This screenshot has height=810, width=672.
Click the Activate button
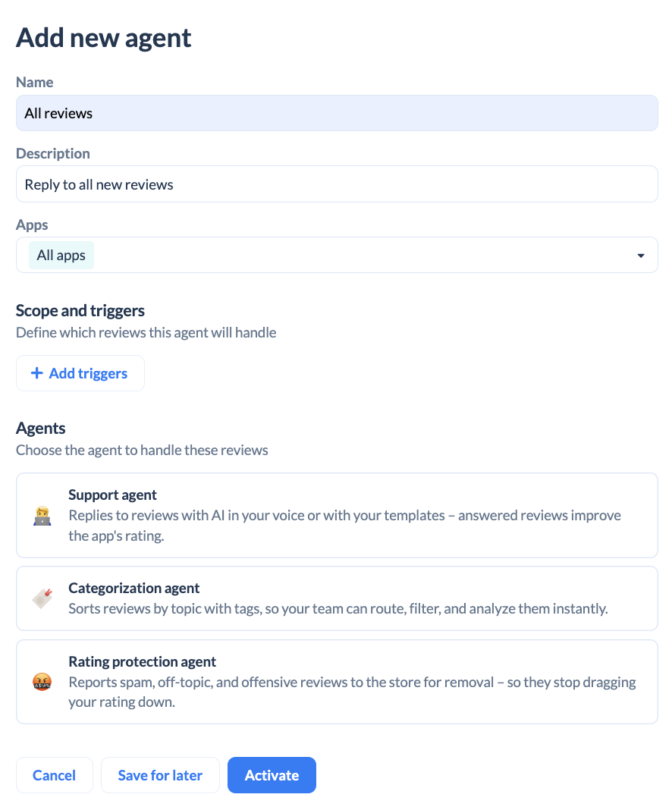272,775
